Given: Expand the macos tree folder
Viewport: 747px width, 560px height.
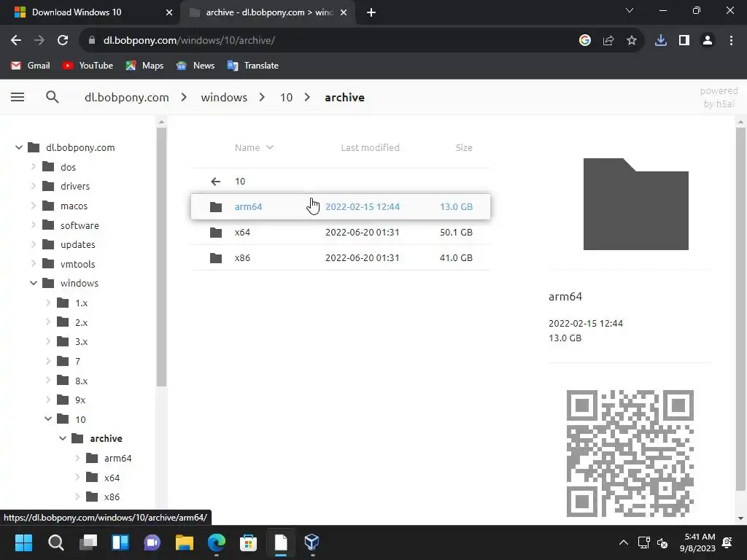Looking at the screenshot, I should [34, 206].
